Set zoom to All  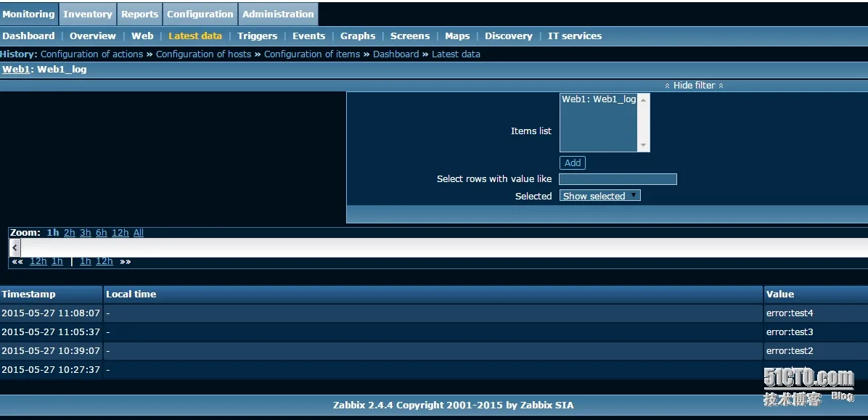(139, 233)
